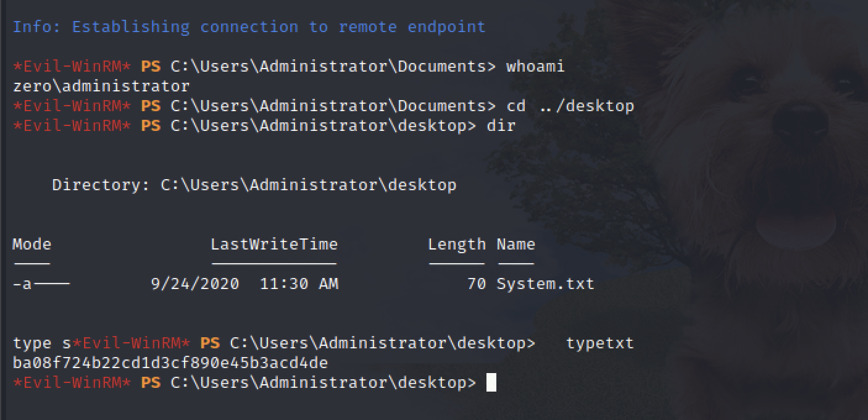Click the Info: Establishing connection message
The width and height of the screenshot is (868, 420).
[x=249, y=27]
